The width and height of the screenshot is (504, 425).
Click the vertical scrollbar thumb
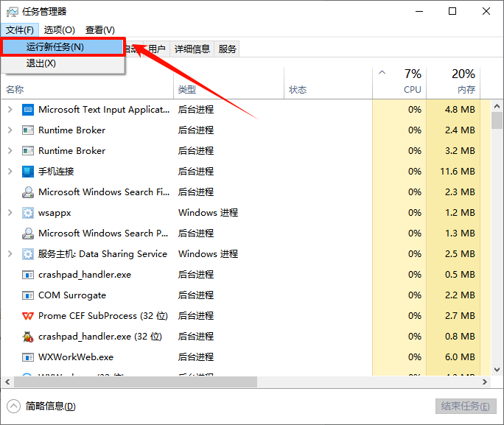497,121
